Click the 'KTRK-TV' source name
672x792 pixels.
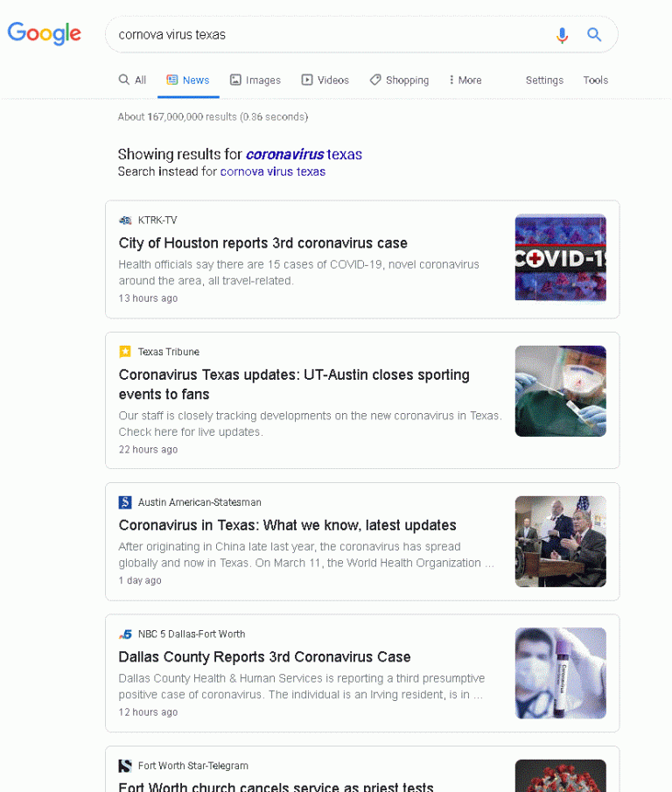pos(157,221)
